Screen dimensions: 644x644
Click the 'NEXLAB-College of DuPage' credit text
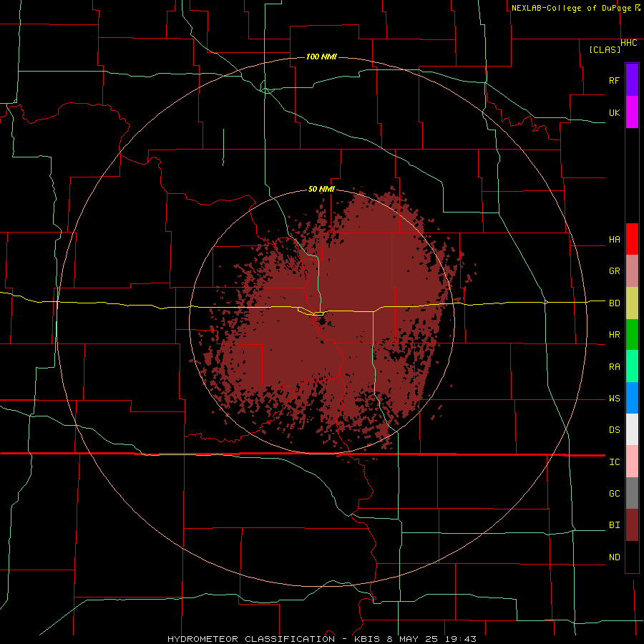571,8
